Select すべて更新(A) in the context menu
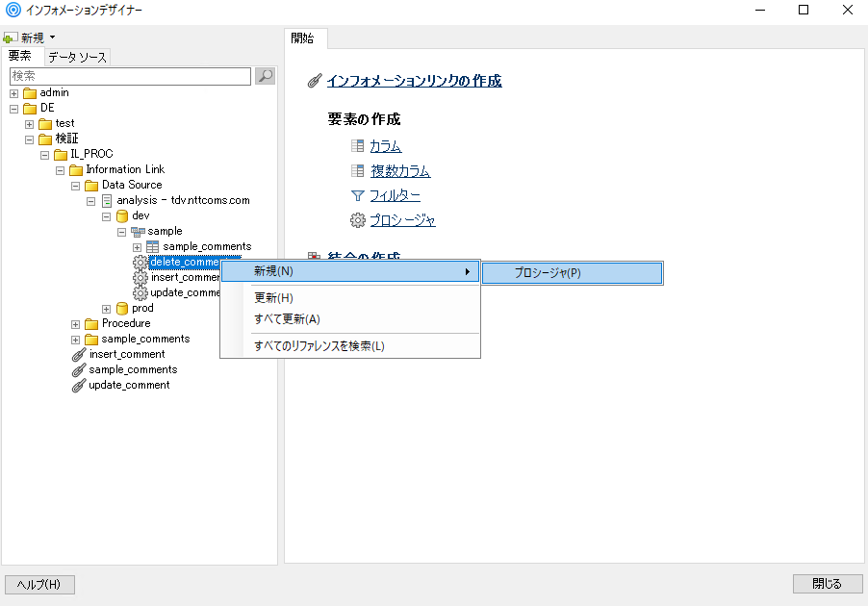The height and width of the screenshot is (606, 868). click(x=350, y=319)
